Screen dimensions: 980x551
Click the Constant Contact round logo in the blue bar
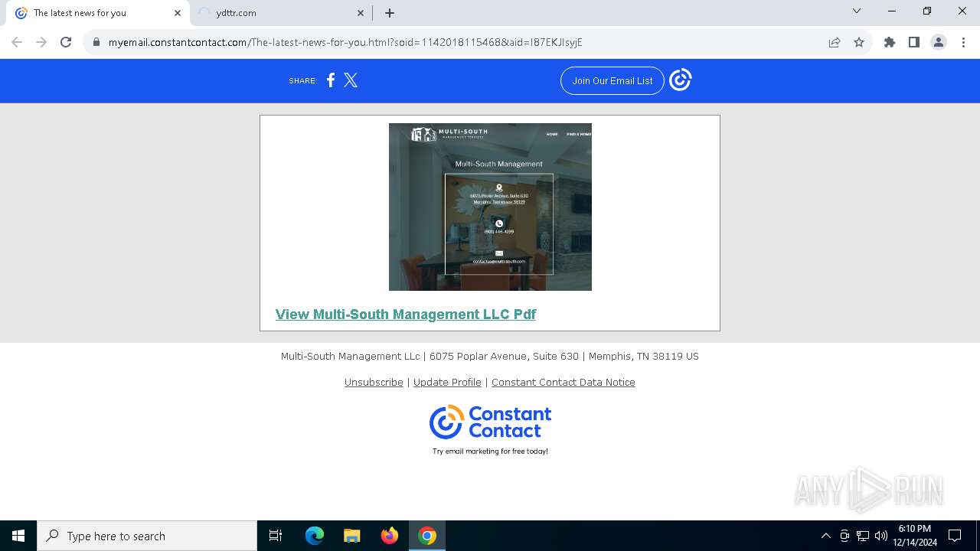click(680, 80)
